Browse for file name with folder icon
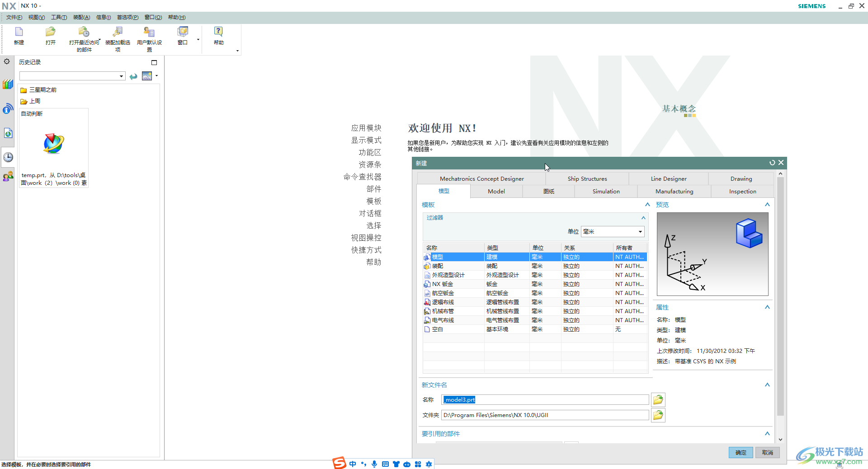868x469 pixels. click(x=658, y=400)
